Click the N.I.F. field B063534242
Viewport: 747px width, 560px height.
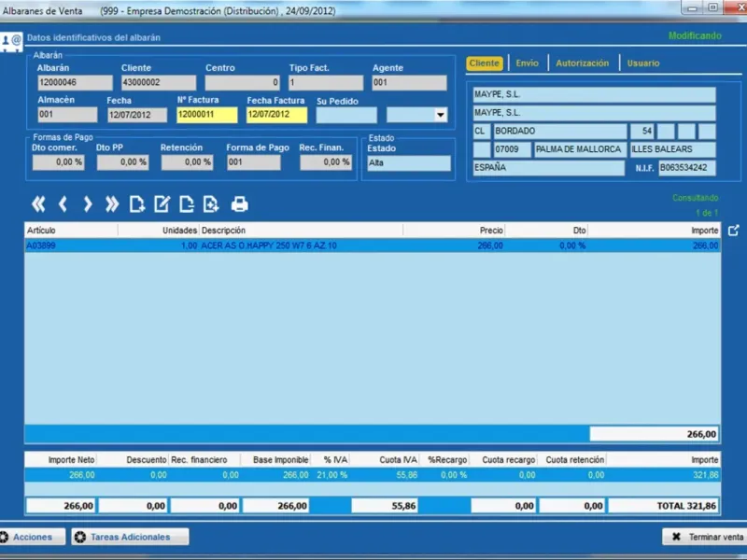[x=687, y=168]
